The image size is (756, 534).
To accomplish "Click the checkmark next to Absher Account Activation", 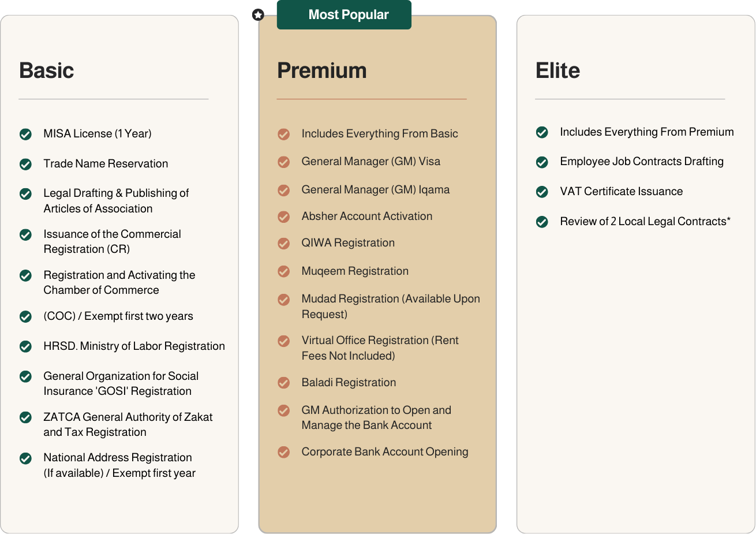I will [284, 217].
